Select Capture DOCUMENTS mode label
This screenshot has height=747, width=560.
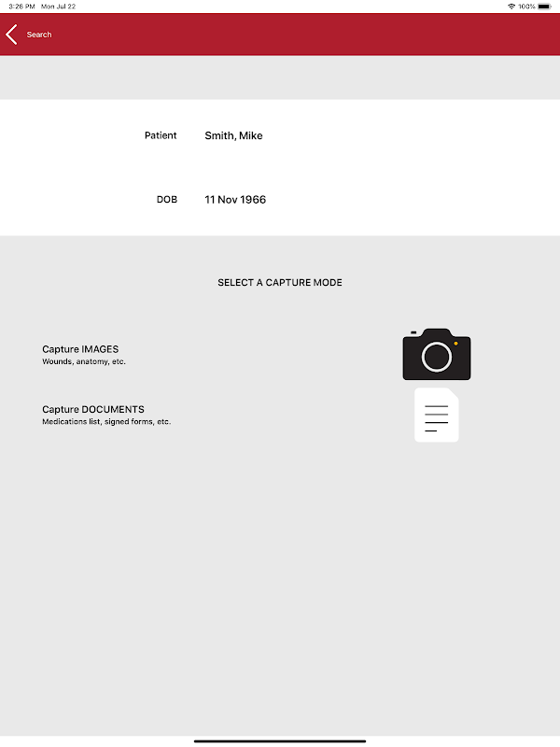point(93,409)
